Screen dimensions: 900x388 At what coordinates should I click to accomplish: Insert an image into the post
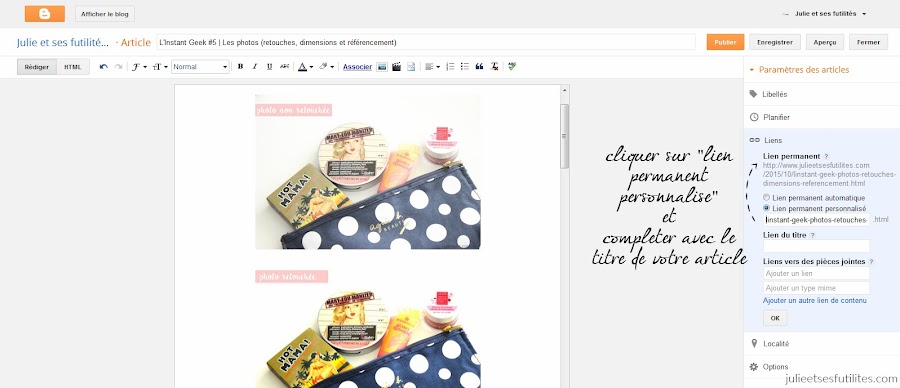(x=382, y=67)
